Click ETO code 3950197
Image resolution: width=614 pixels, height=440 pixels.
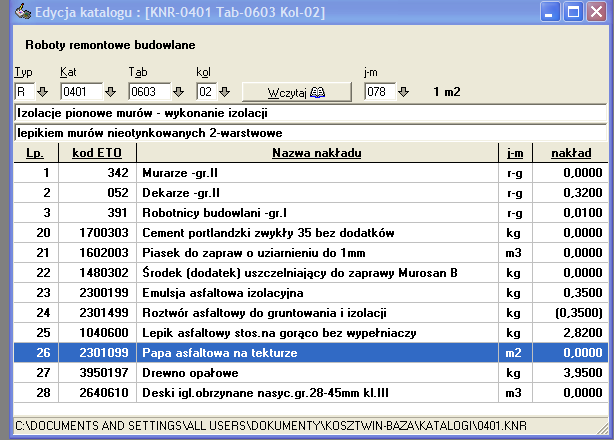(x=104, y=373)
